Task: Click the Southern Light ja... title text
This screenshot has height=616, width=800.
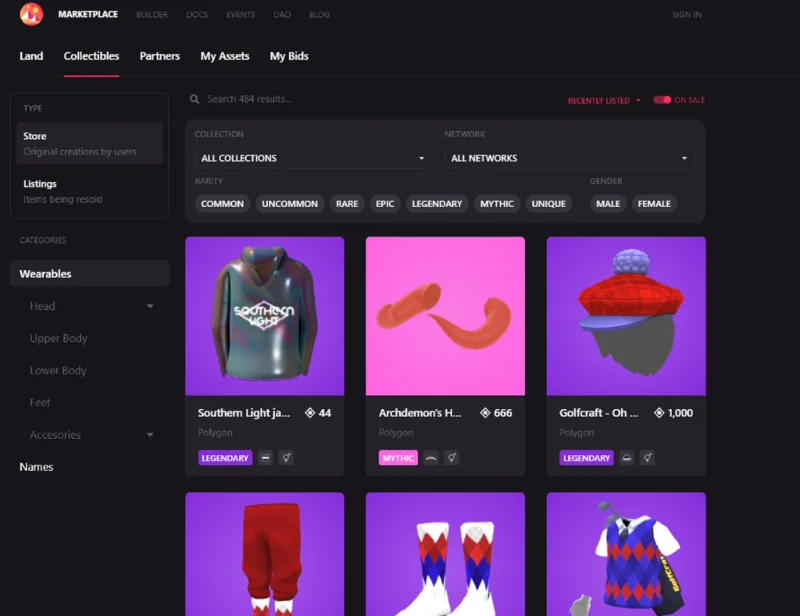Action: (244, 413)
